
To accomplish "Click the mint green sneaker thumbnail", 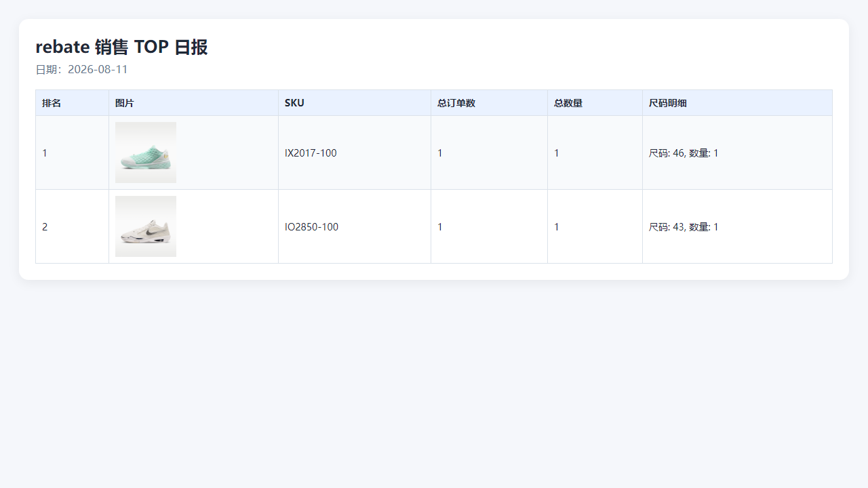I will pyautogui.click(x=146, y=152).
